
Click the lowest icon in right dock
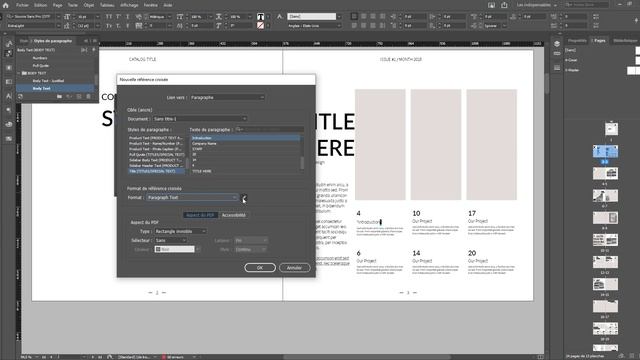(x=557, y=68)
